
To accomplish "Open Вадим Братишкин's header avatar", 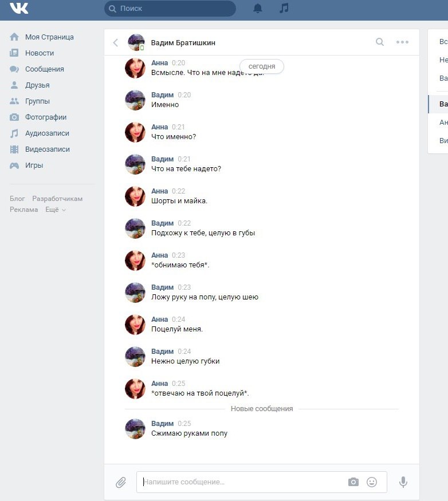I will 136,42.
